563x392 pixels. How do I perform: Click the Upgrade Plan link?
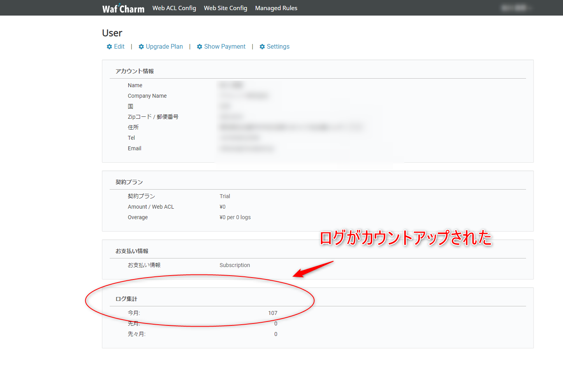(x=164, y=46)
